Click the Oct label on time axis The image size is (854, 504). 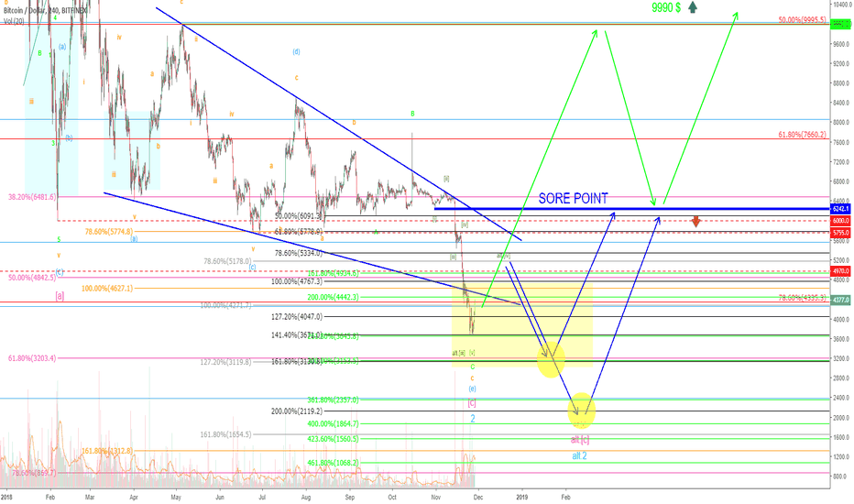tap(391, 497)
